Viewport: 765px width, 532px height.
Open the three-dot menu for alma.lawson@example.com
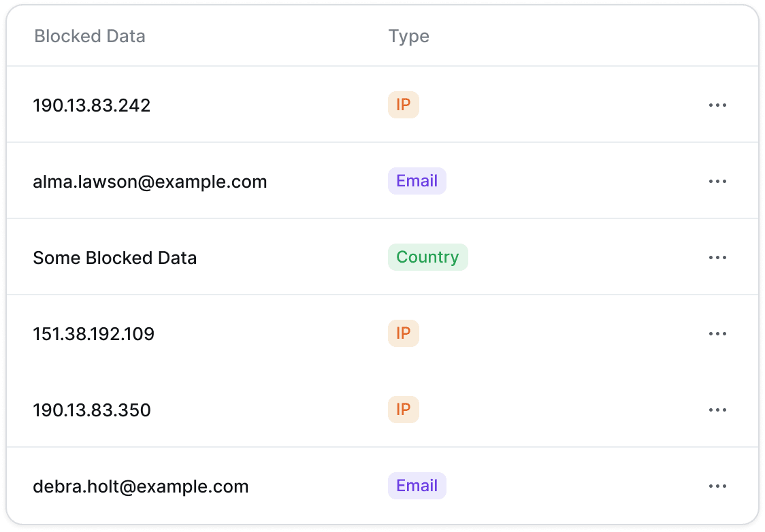(717, 182)
